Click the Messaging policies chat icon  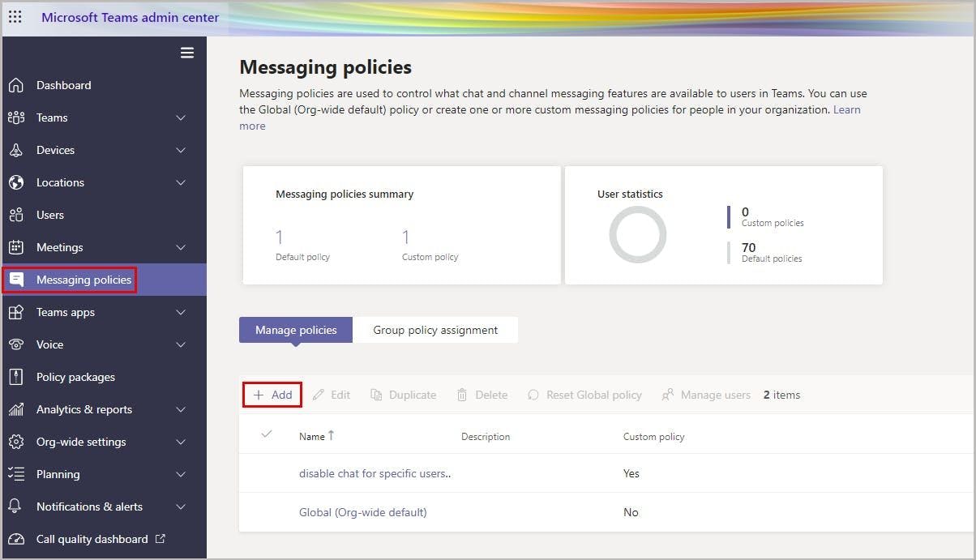click(x=16, y=280)
